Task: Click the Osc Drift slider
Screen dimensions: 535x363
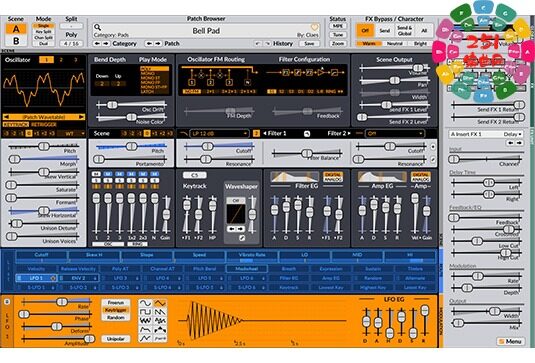Action: 131,105
